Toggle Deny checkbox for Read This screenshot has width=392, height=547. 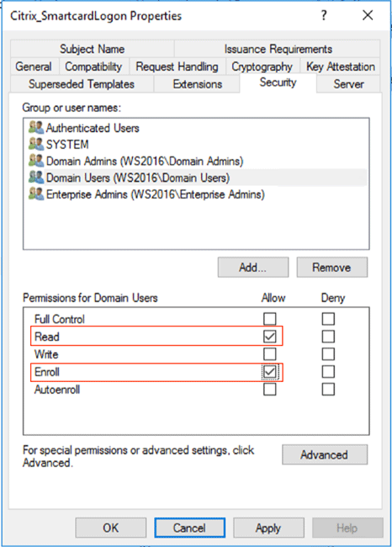[328, 337]
